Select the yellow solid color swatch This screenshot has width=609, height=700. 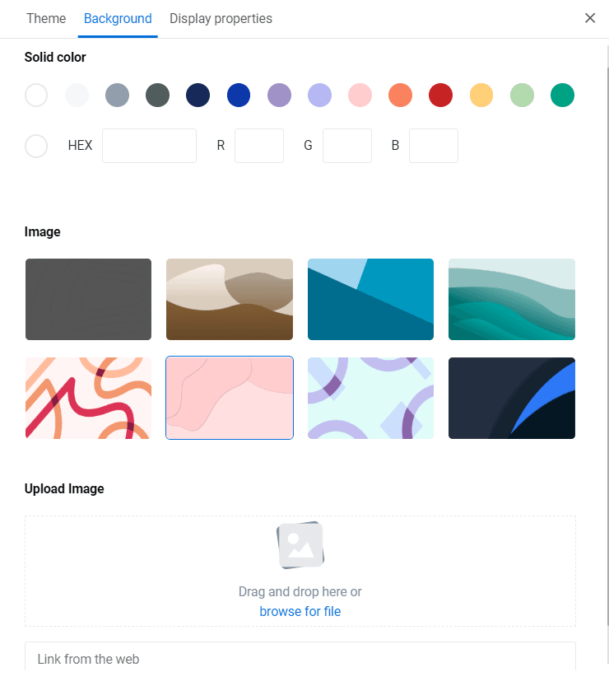[x=481, y=95]
